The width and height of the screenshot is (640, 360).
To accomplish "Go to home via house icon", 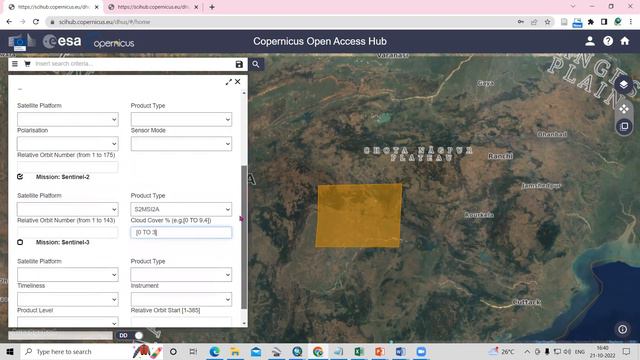I will 625,41.
